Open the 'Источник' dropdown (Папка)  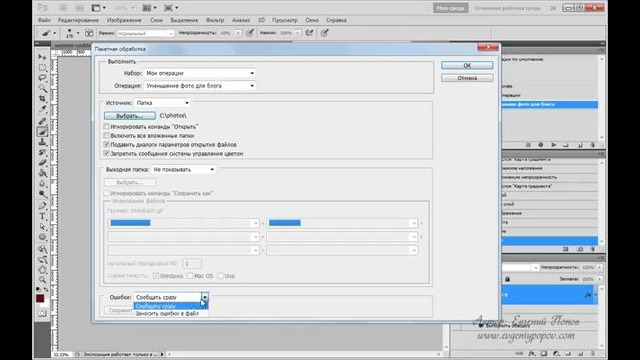click(162, 103)
